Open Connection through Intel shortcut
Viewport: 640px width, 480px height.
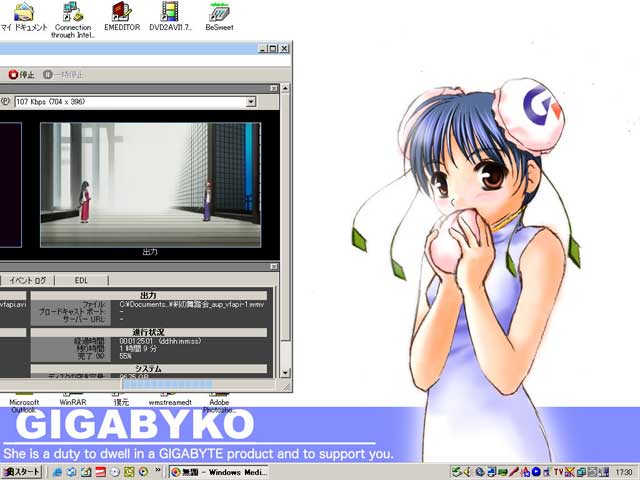point(72,13)
